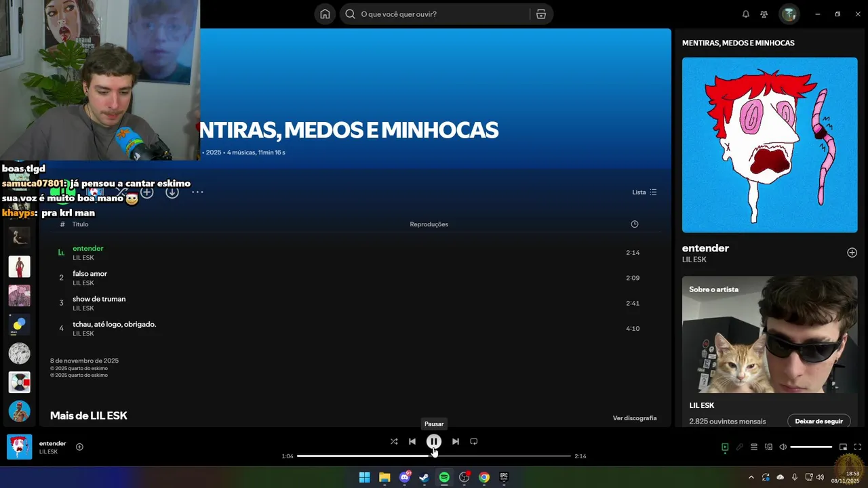Open the album cover in the right panel
Screen dimensions: 868x488
[x=770, y=145]
